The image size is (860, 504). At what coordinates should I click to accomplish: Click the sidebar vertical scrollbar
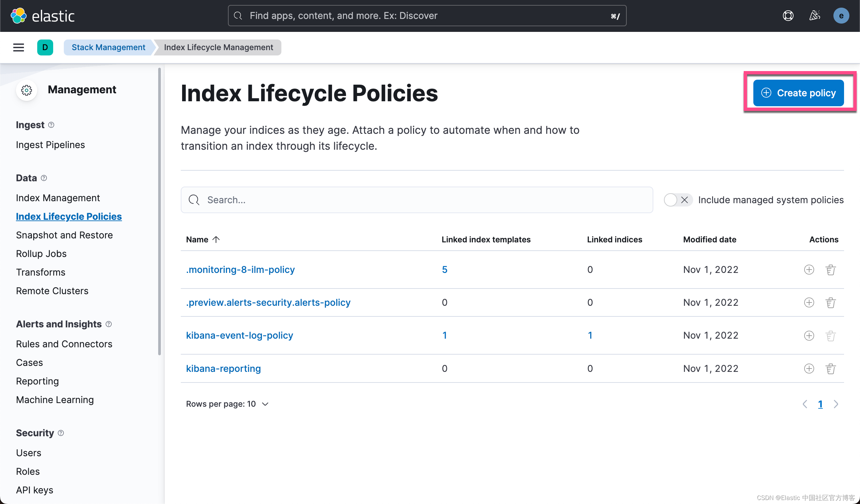tap(160, 211)
